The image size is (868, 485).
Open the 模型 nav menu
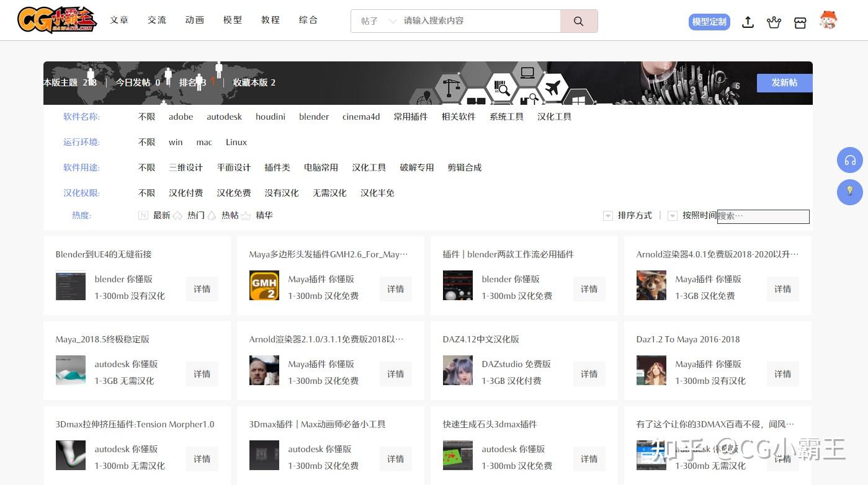(x=233, y=20)
